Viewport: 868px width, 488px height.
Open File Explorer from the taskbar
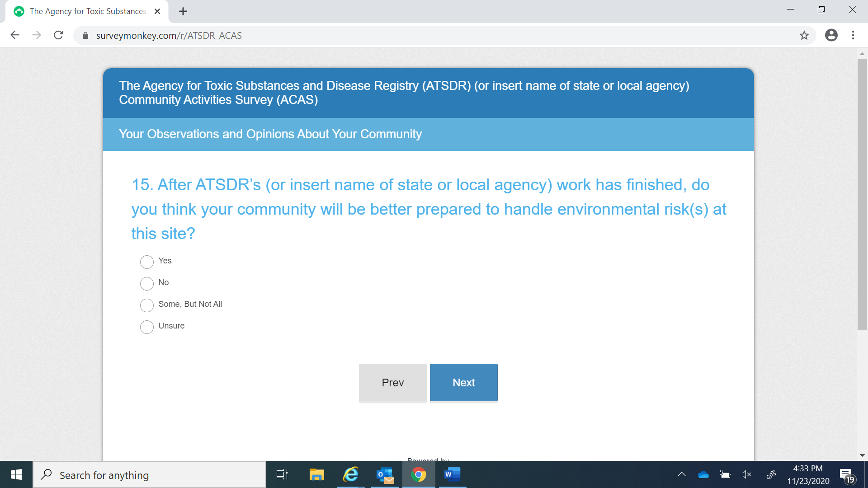pyautogui.click(x=316, y=474)
